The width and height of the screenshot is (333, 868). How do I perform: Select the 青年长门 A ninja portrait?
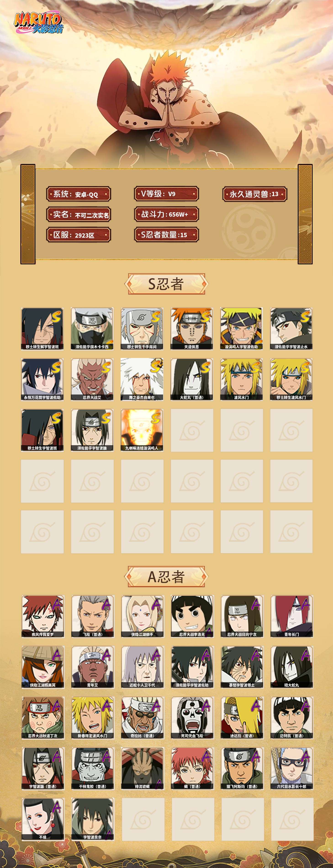point(291,616)
